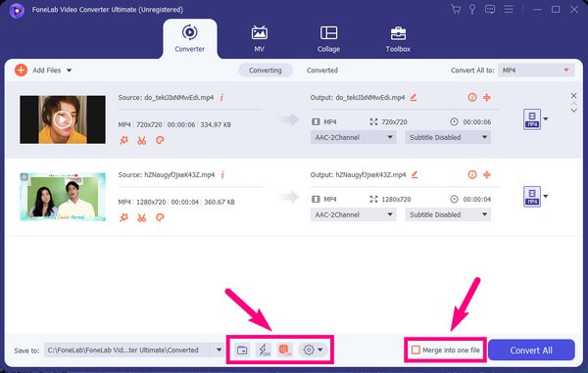Screen dimensions: 588x373
Task: Click source name do_tekiJbdNMwEdi.mp4
Action: coord(179,97)
